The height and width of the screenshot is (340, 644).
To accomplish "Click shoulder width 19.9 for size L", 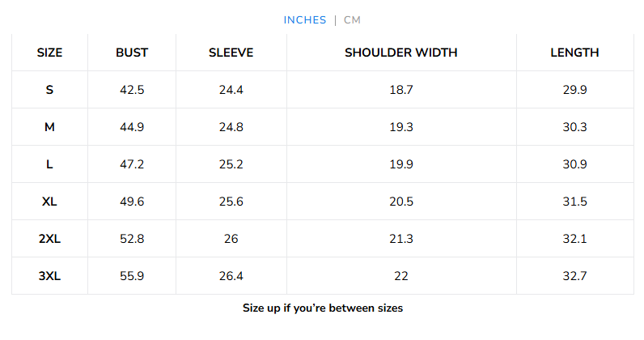I will click(401, 164).
